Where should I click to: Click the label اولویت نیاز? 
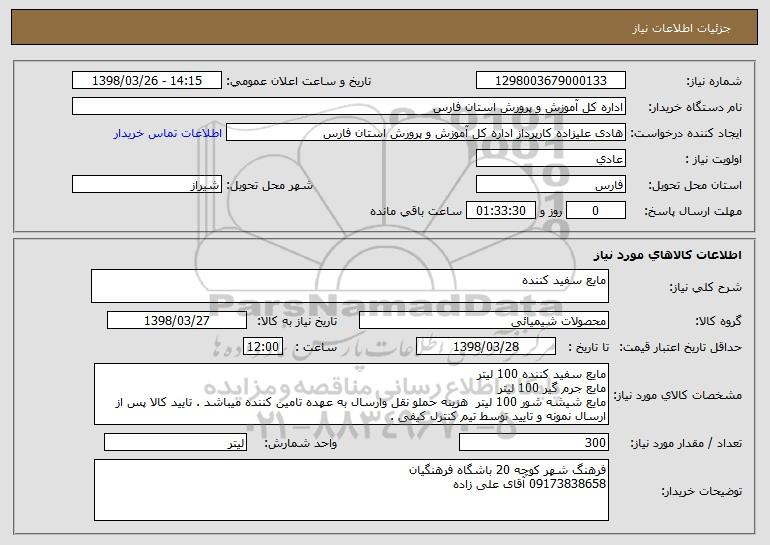point(714,159)
